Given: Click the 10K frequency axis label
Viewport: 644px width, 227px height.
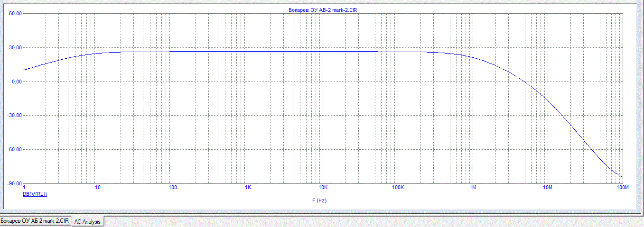Looking at the screenshot, I should (x=323, y=188).
